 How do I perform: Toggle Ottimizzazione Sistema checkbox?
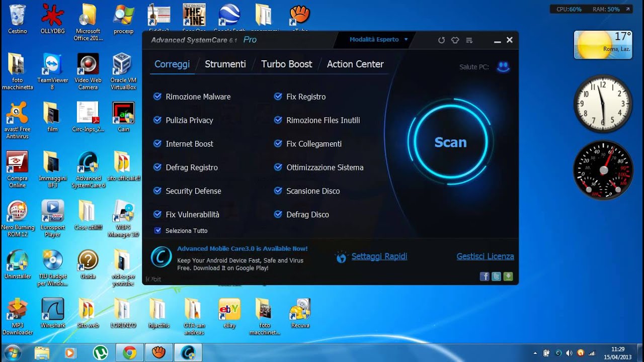pos(278,167)
